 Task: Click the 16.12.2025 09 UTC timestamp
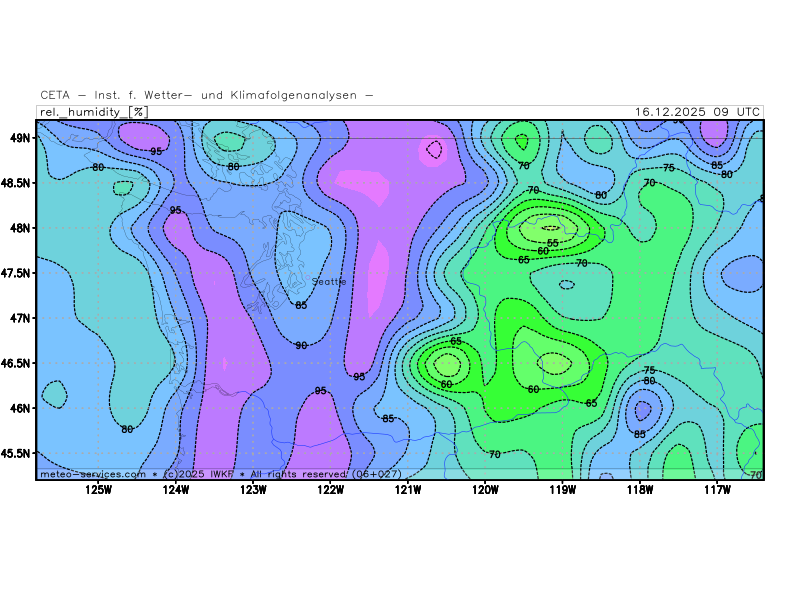[697, 112]
